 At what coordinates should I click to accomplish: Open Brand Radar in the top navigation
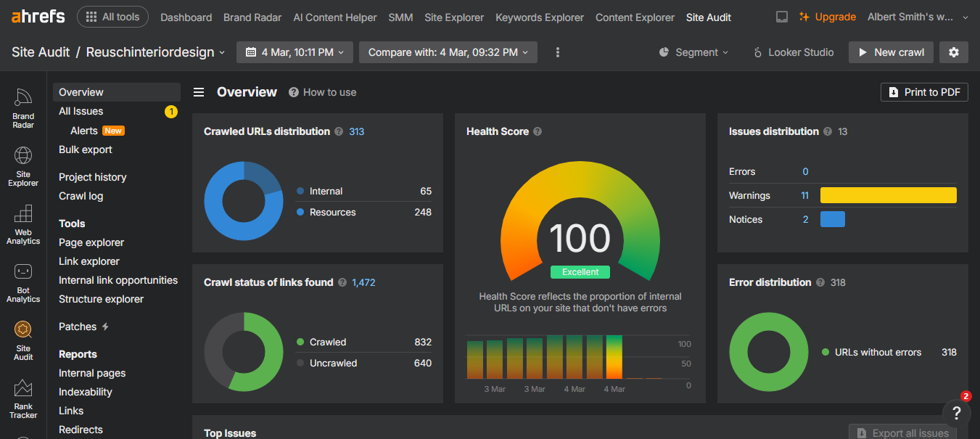coord(253,17)
